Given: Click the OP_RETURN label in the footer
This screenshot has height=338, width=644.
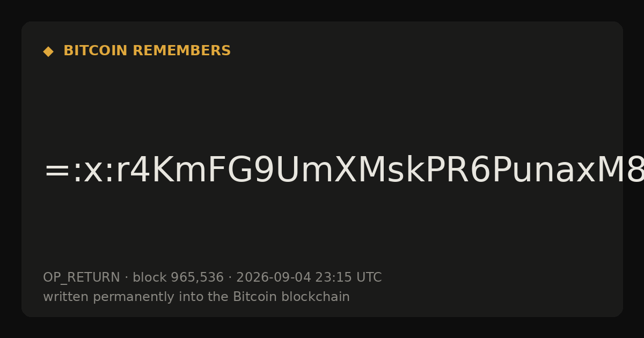Looking at the screenshot, I should pyautogui.click(x=82, y=278).
